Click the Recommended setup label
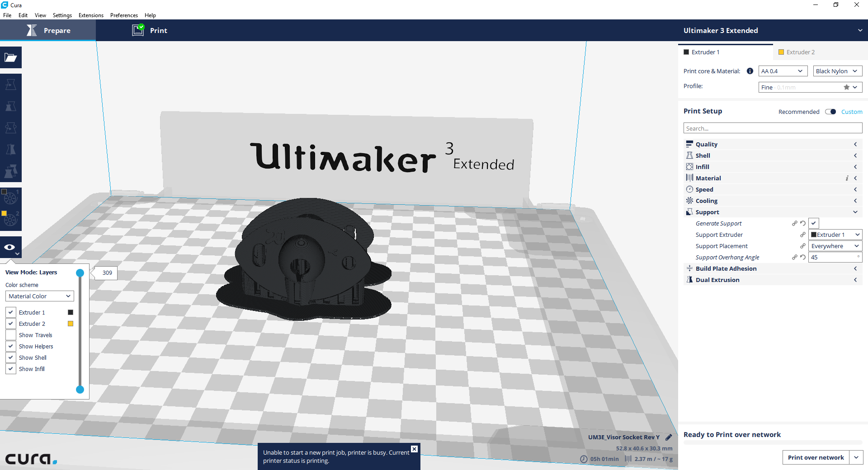Screen dimensions: 868x470 coord(798,112)
